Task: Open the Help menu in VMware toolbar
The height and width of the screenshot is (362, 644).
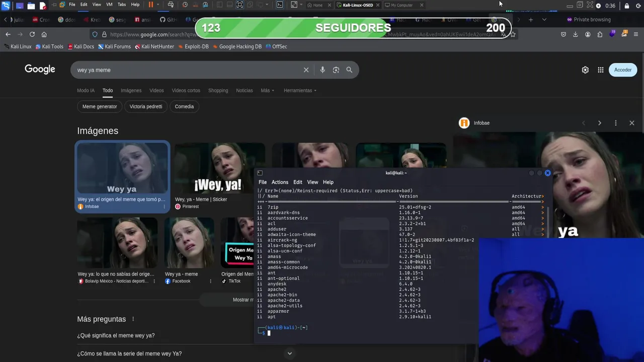Action: (x=135, y=5)
